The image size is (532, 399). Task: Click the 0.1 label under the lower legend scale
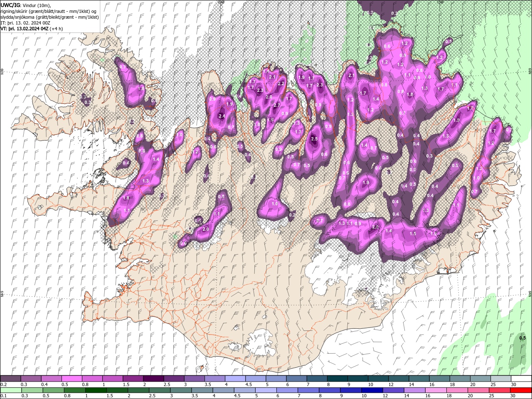(x=3, y=396)
